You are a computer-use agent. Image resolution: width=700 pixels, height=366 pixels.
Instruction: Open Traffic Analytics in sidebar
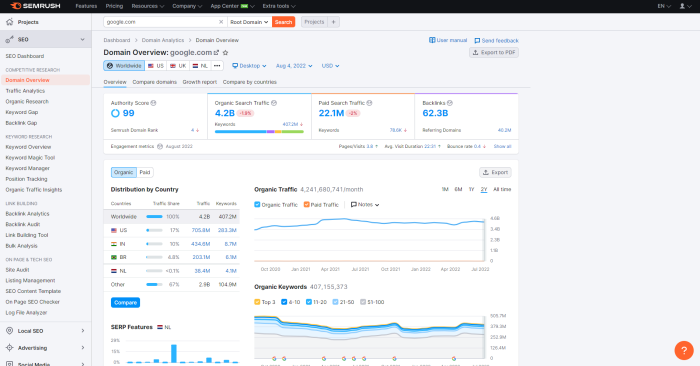pos(25,91)
